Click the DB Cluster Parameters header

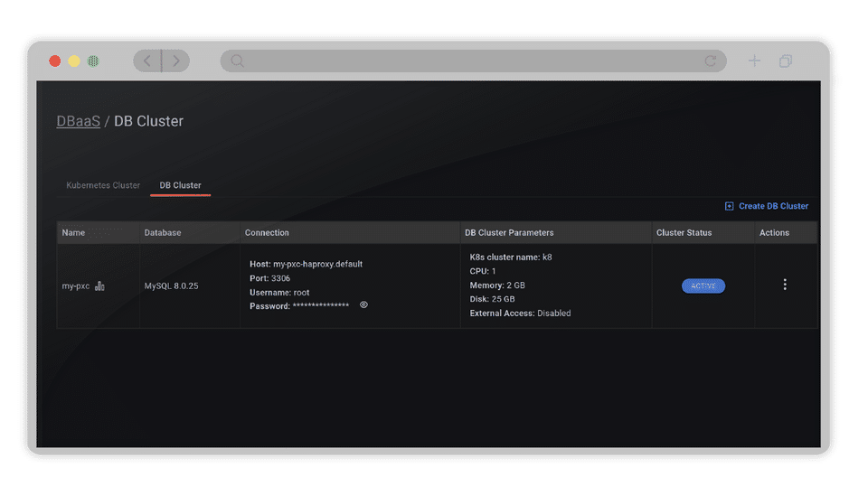coord(509,233)
